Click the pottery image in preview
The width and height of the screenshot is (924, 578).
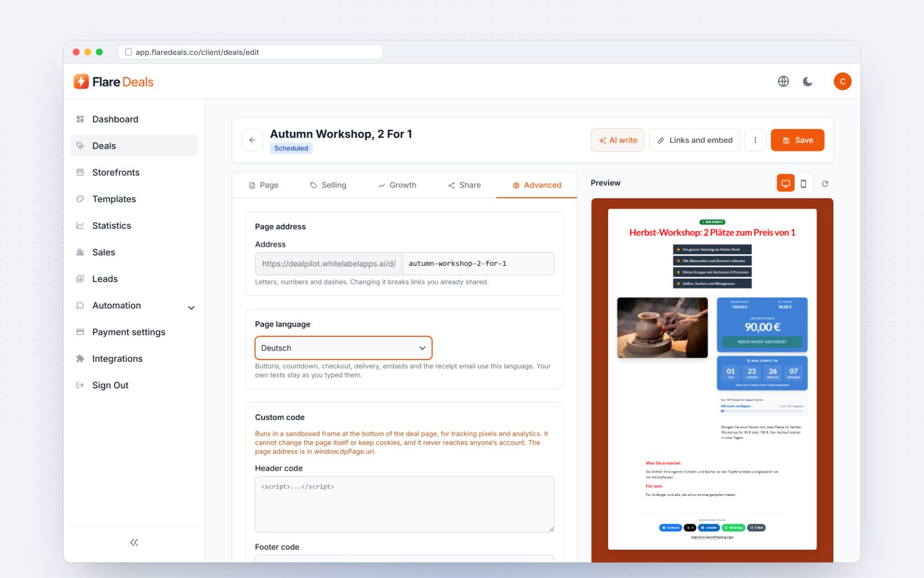(662, 328)
